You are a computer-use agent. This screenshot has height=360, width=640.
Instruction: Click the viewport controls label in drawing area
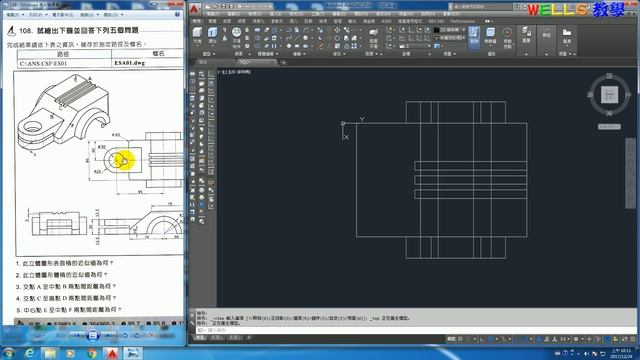tap(234, 72)
